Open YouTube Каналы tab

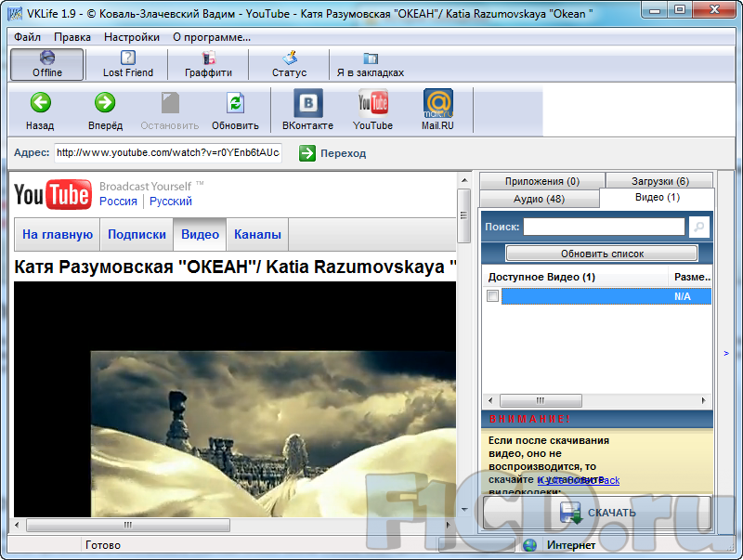point(257,235)
